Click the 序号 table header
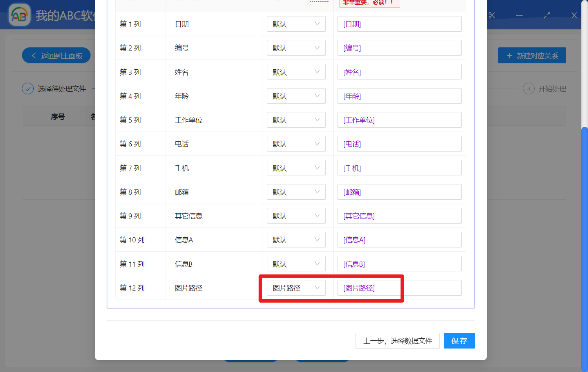 58,116
